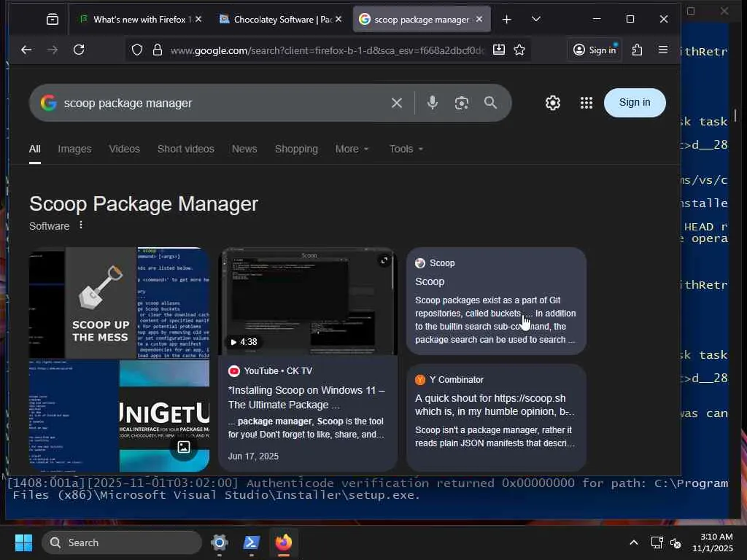
Task: Open Google quick settings gear
Action: pos(553,102)
